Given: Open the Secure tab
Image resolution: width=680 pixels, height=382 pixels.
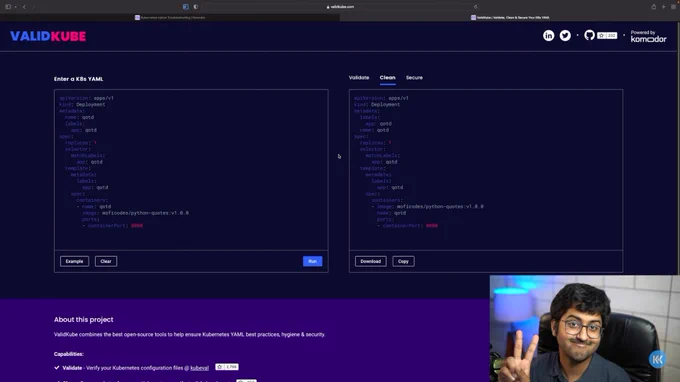Looking at the screenshot, I should point(414,78).
